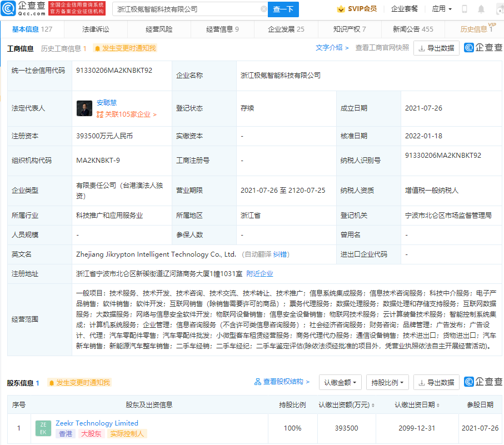Switch to the 法律诉讼 tab
Viewport: 504px width, 445px height.
96,29
